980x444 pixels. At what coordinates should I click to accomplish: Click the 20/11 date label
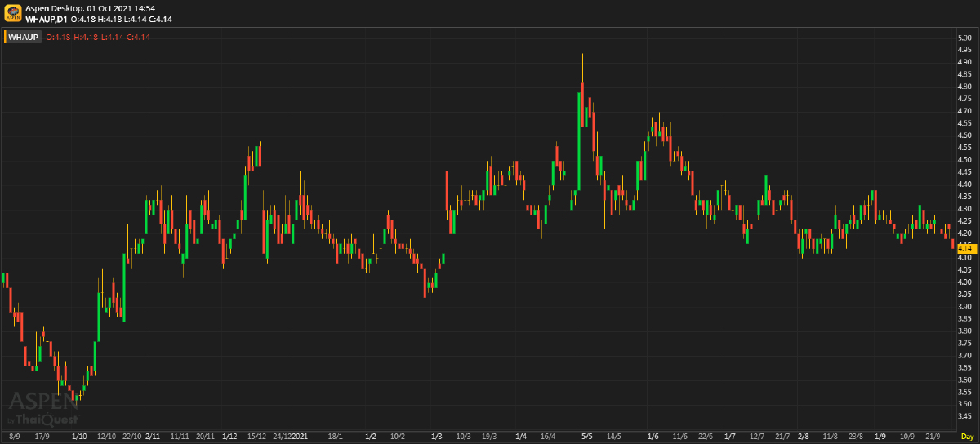point(205,437)
